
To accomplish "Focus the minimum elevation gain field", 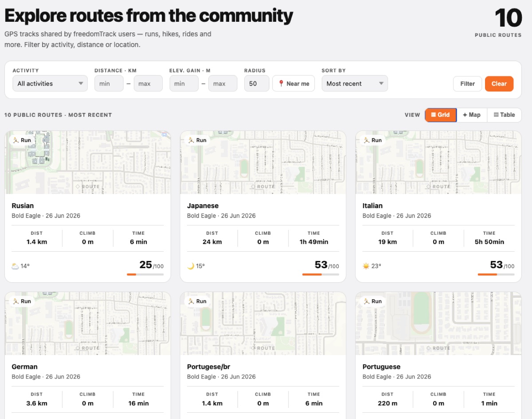I will coord(184,83).
